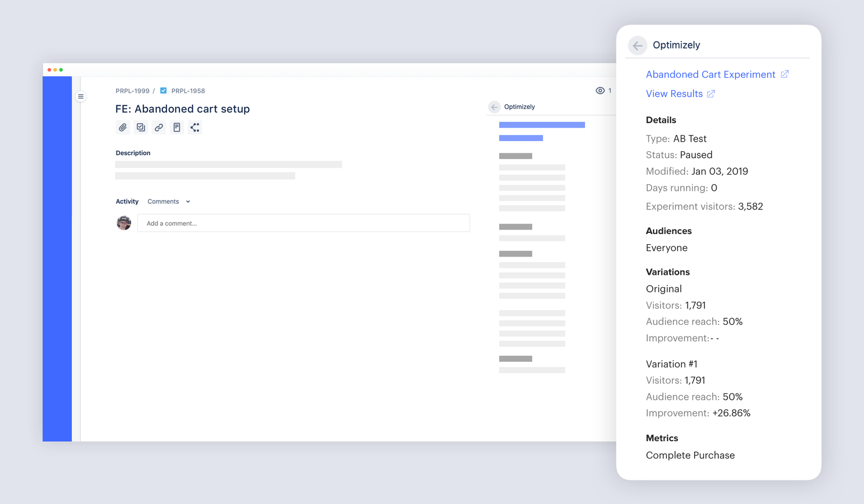The width and height of the screenshot is (864, 504).
Task: Open PRPL-1958 breadcrumb link
Action: 188,91
